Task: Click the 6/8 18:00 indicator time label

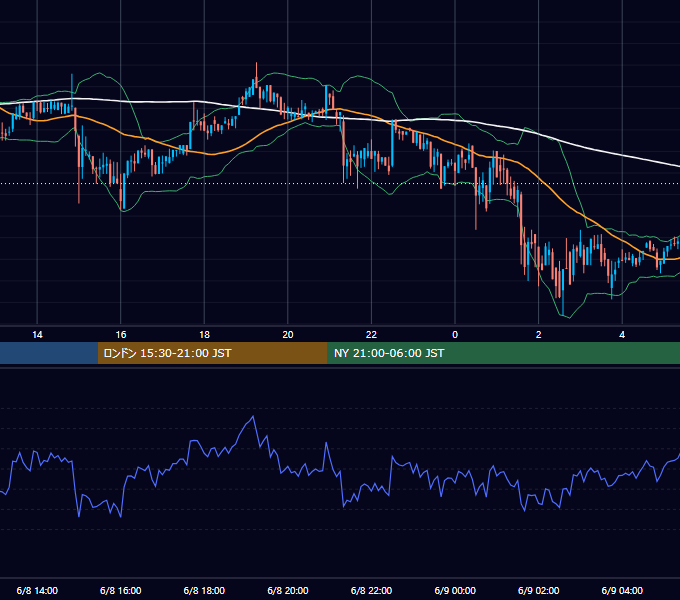Action: point(204,590)
